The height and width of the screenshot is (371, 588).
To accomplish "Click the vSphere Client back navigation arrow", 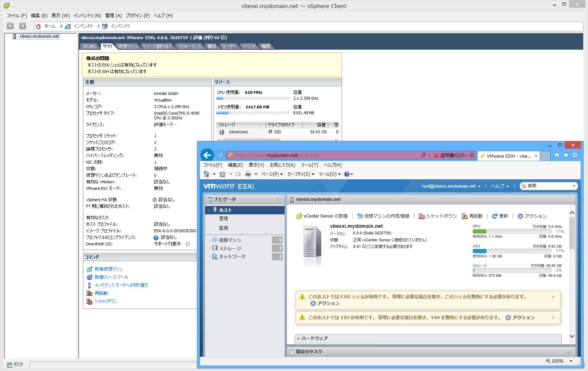I will click(x=10, y=26).
